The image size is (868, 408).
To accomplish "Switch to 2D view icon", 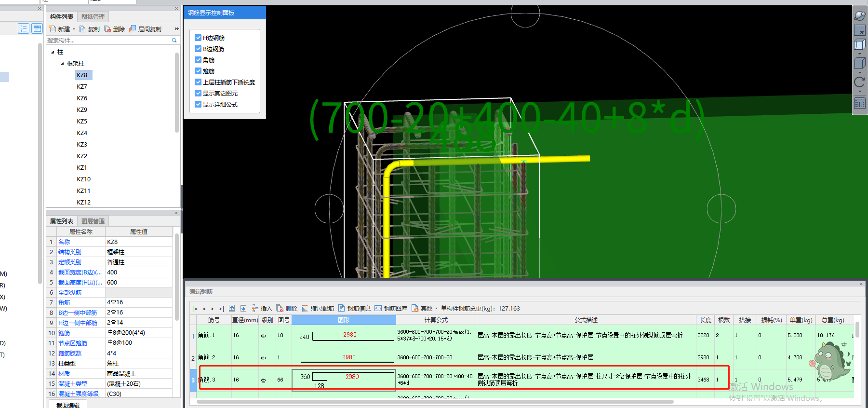I will click(x=860, y=30).
